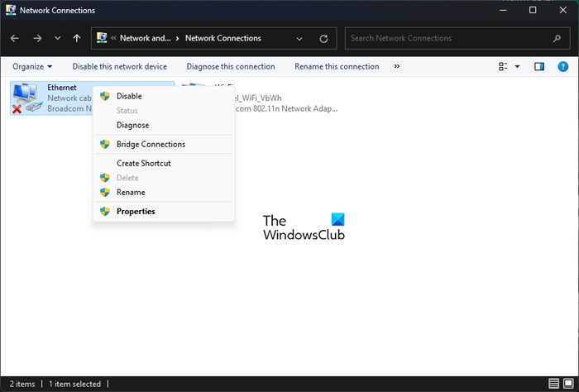Image resolution: width=579 pixels, height=392 pixels.
Task: Open the Organize menu
Action: [32, 66]
